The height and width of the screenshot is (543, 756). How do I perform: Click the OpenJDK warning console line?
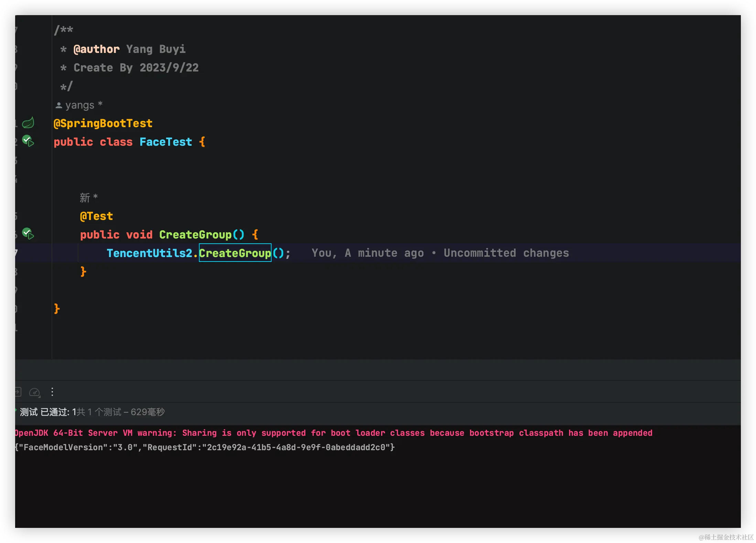[x=333, y=433]
